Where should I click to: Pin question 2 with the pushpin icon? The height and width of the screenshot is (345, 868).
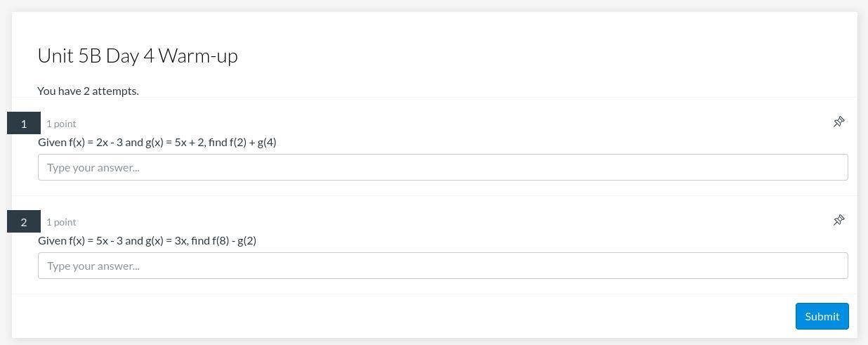coord(839,221)
